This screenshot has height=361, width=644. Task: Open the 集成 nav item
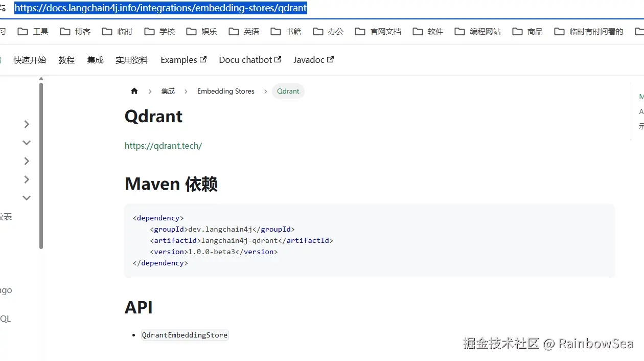[95, 60]
